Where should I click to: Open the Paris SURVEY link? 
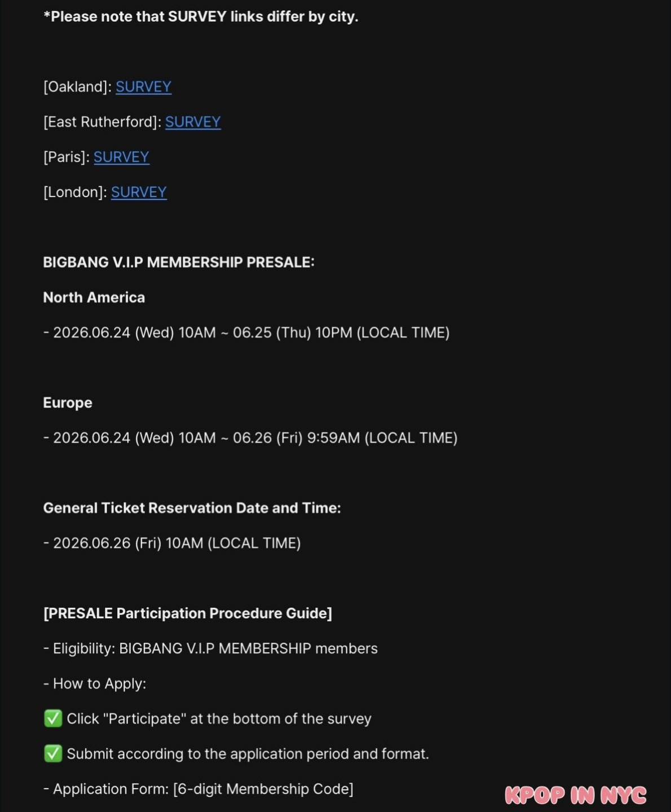pos(121,157)
